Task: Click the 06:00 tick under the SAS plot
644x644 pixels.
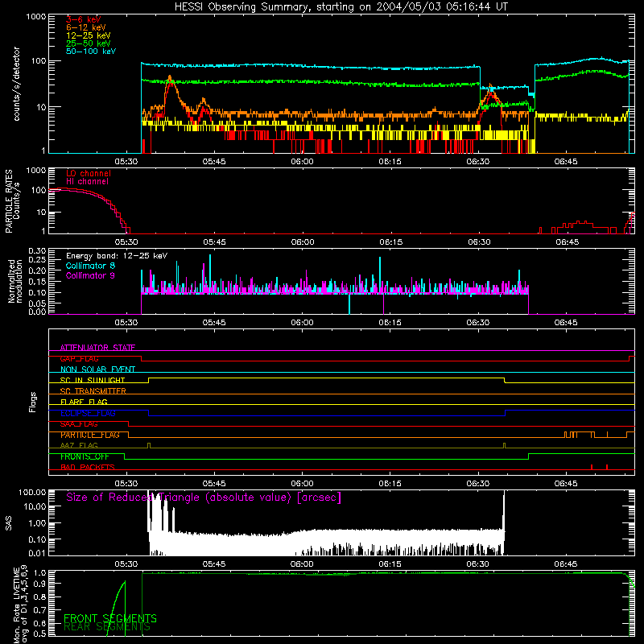Action: pos(302,564)
